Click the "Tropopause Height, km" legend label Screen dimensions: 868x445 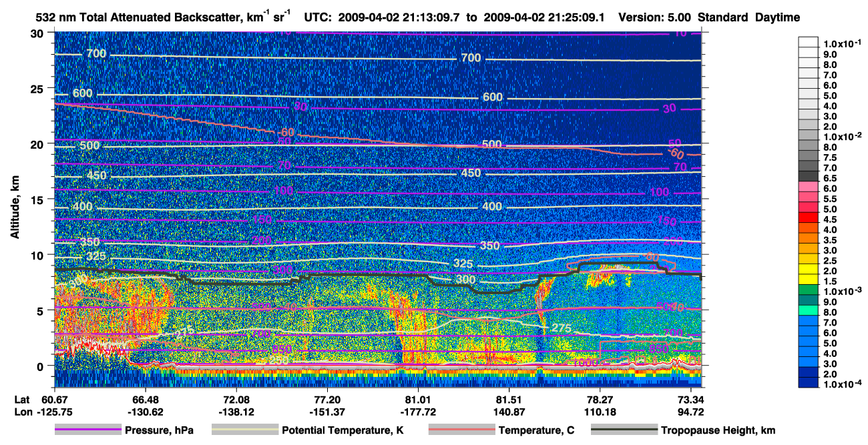pos(718,430)
